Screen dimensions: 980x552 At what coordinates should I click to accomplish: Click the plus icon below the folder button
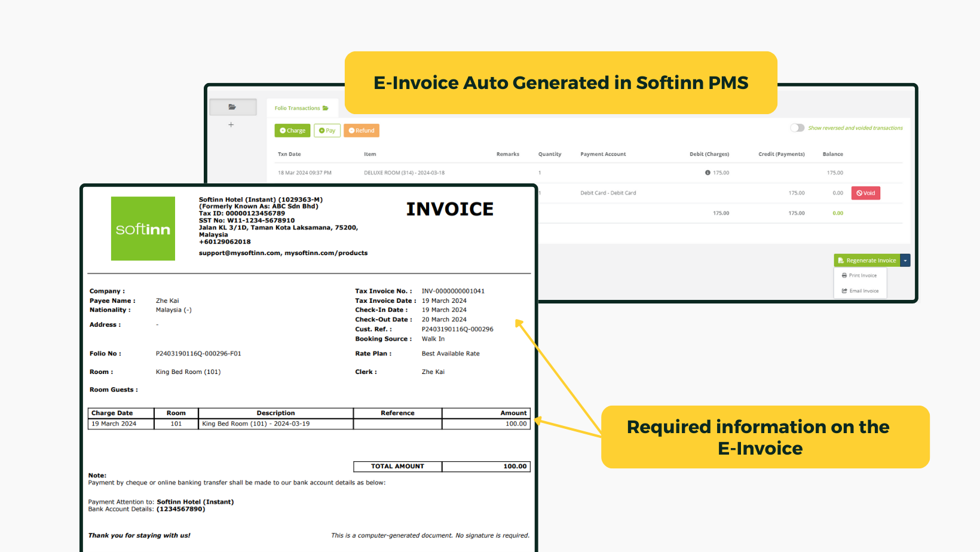pyautogui.click(x=231, y=125)
